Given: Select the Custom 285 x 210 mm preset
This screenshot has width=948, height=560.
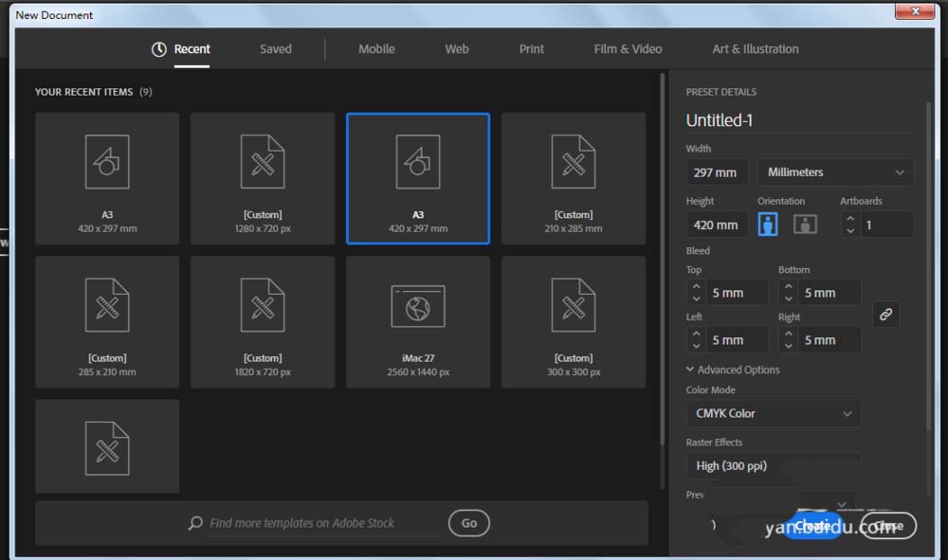Looking at the screenshot, I should (x=107, y=322).
